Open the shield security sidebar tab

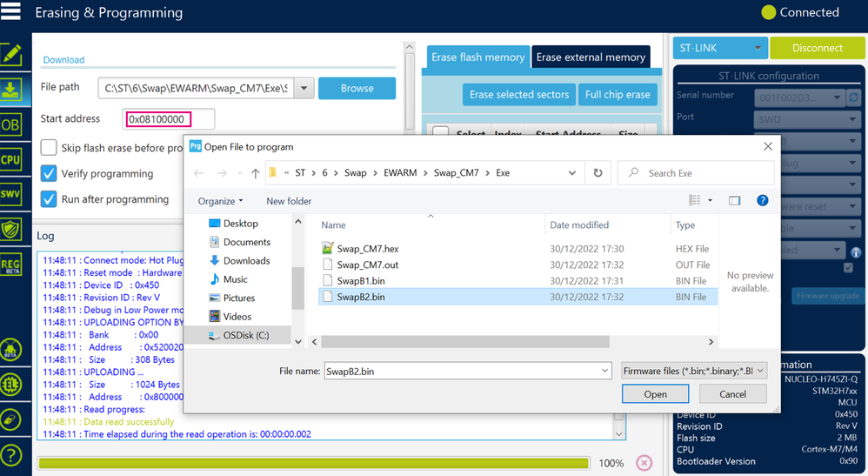(10, 229)
